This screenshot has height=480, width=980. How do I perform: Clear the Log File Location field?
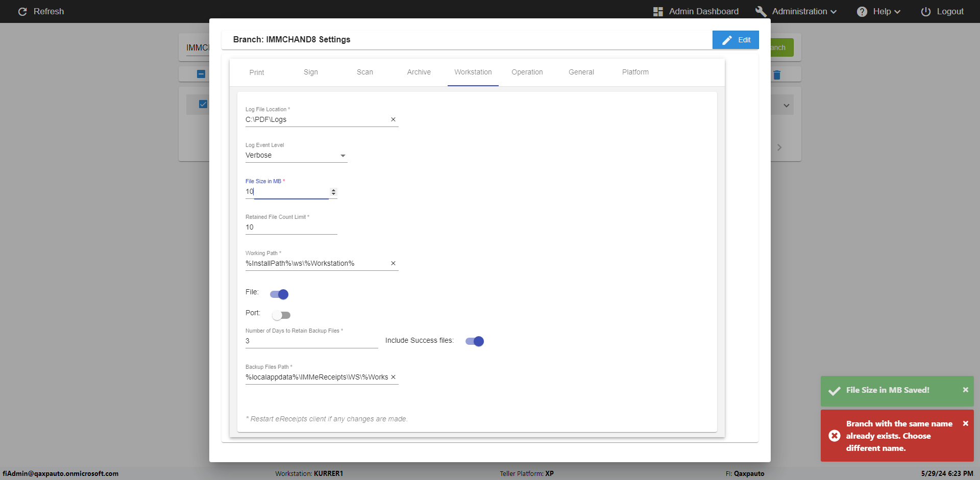[393, 119]
